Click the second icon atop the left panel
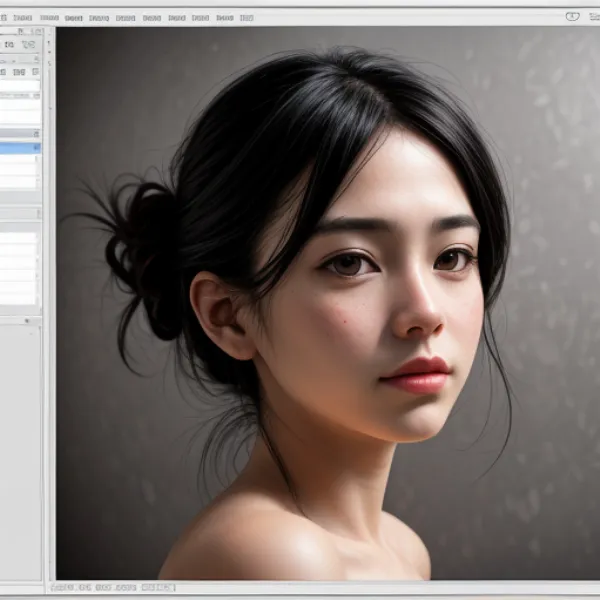Viewport: 600px width, 600px height. click(28, 44)
